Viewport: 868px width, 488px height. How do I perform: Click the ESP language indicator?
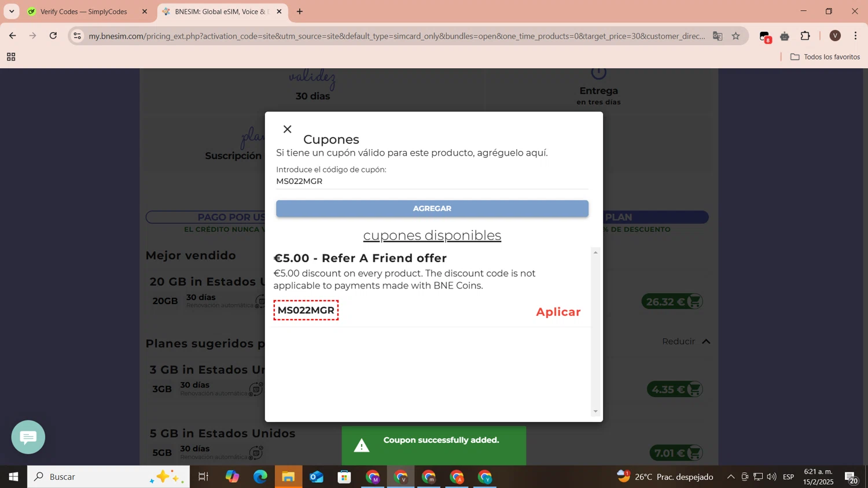[788, 477]
